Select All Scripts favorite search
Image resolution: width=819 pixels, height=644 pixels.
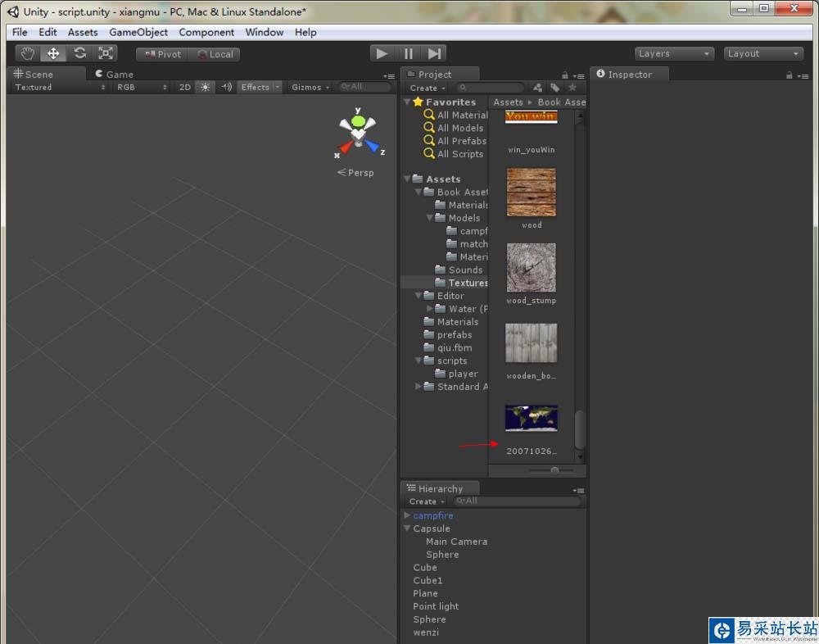pos(454,154)
